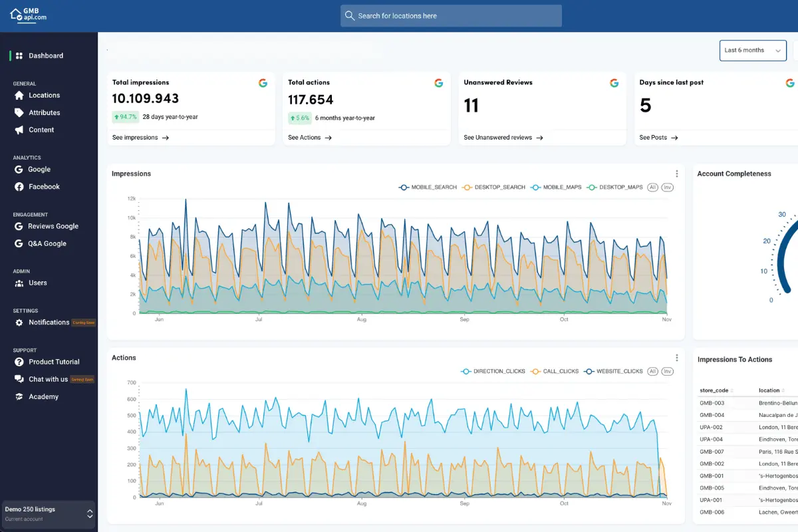Screen dimensions: 798x532
Task: Toggle WEBSITE_CLICKS series in Actions legend
Action: tap(613, 371)
